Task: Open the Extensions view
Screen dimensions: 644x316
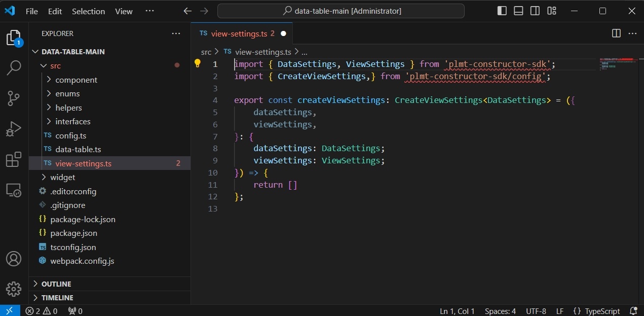Action: coord(14,160)
